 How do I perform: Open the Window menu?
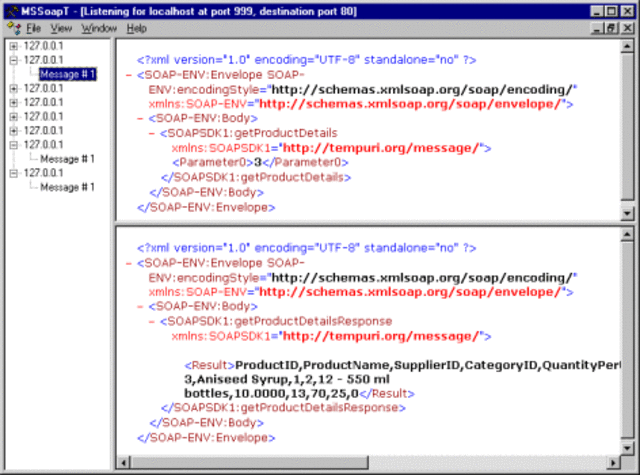tap(99, 29)
